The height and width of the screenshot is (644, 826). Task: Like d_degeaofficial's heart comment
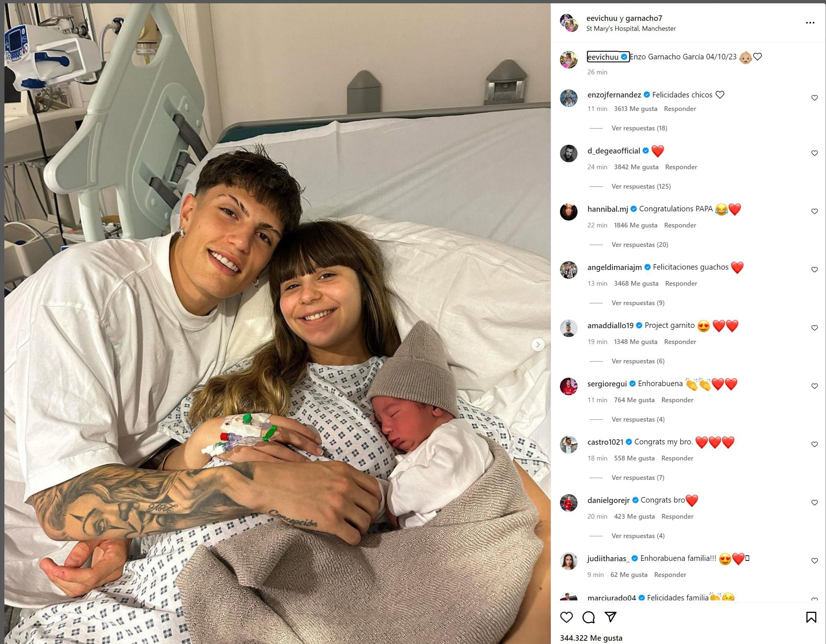tap(815, 153)
